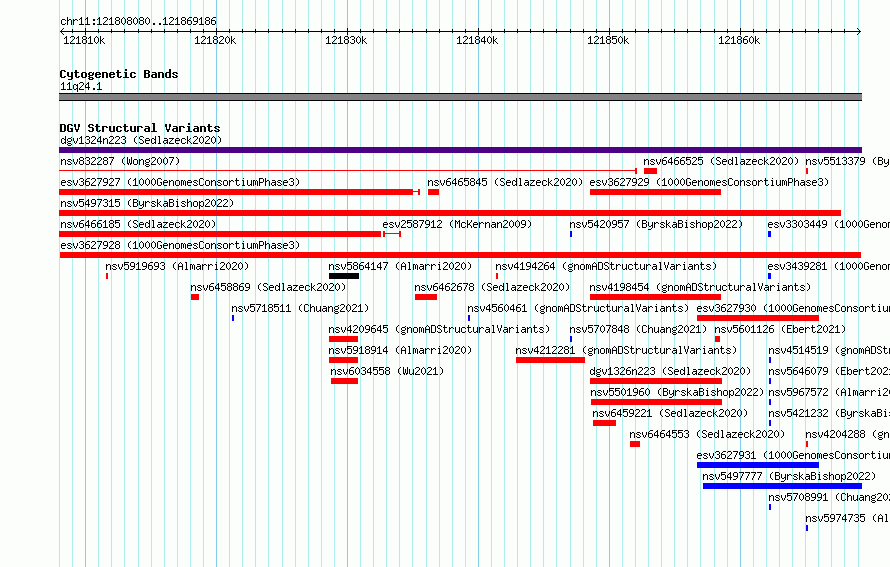The width and height of the screenshot is (890, 567).
Task: Click the nsv6458869 (Sedlazeck2020) label
Action: [268, 287]
